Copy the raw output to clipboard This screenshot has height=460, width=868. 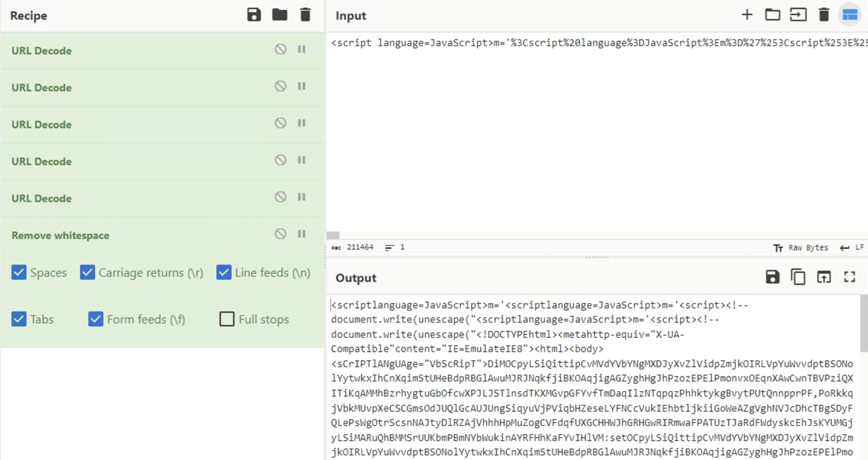(798, 277)
